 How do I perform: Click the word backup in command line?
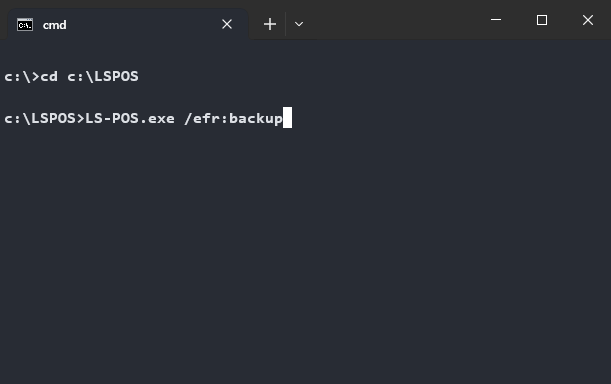256,119
